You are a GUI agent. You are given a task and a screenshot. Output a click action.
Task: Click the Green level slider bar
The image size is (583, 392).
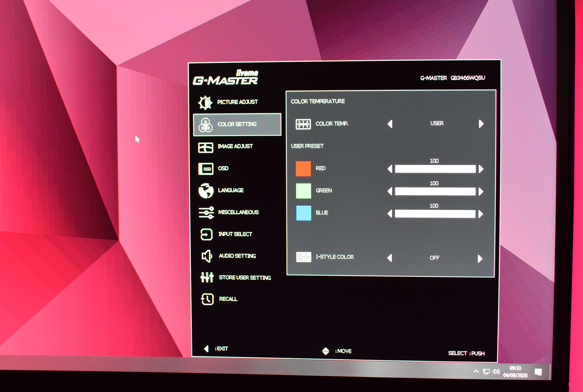[x=435, y=191]
